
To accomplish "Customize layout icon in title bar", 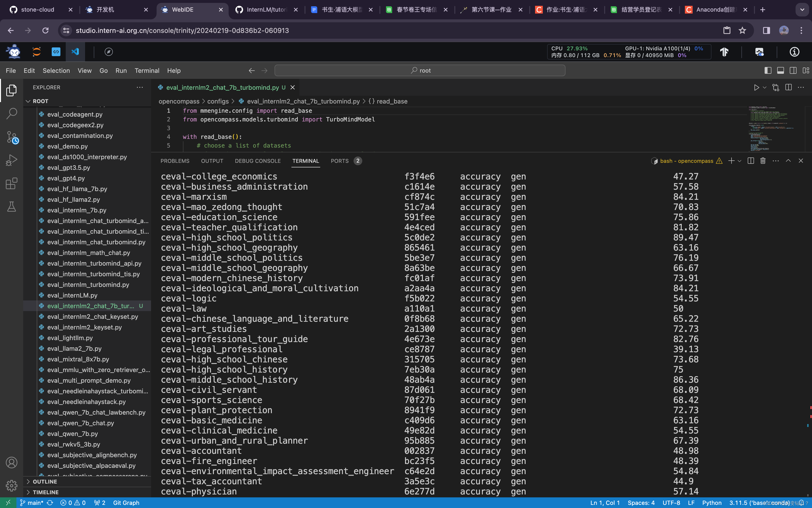I will click(x=806, y=70).
